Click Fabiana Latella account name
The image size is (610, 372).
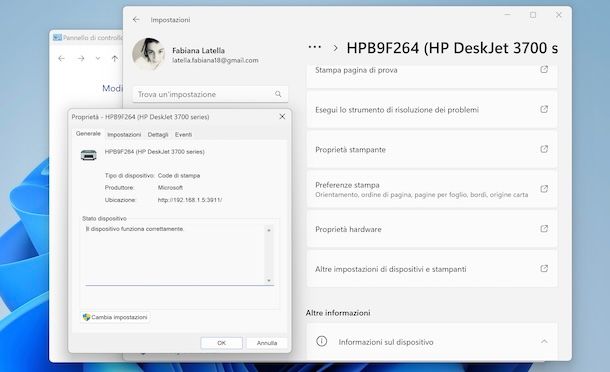point(198,51)
